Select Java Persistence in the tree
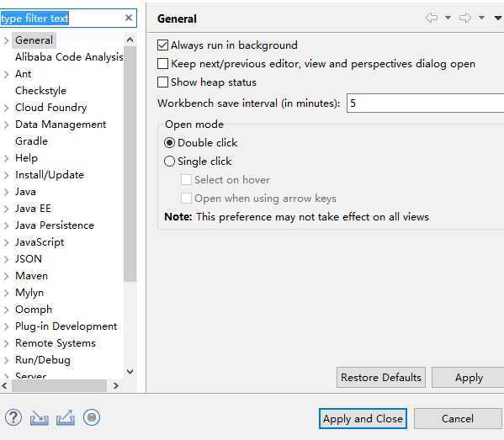This screenshot has width=504, height=440. pos(55,225)
